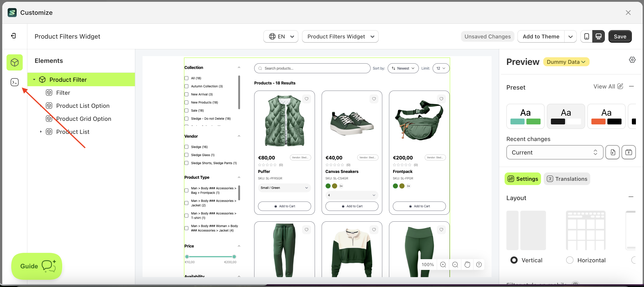Click the export changes icon beside Current
Image resolution: width=644 pixels, height=287 pixels.
pyautogui.click(x=628, y=152)
